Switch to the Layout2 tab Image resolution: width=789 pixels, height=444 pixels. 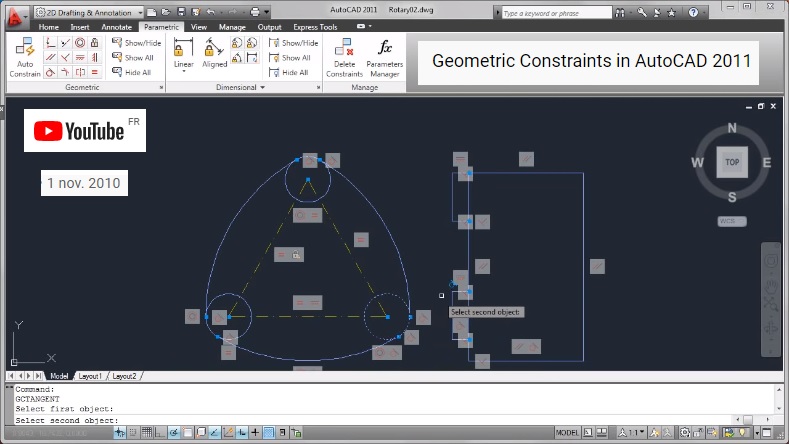(124, 376)
